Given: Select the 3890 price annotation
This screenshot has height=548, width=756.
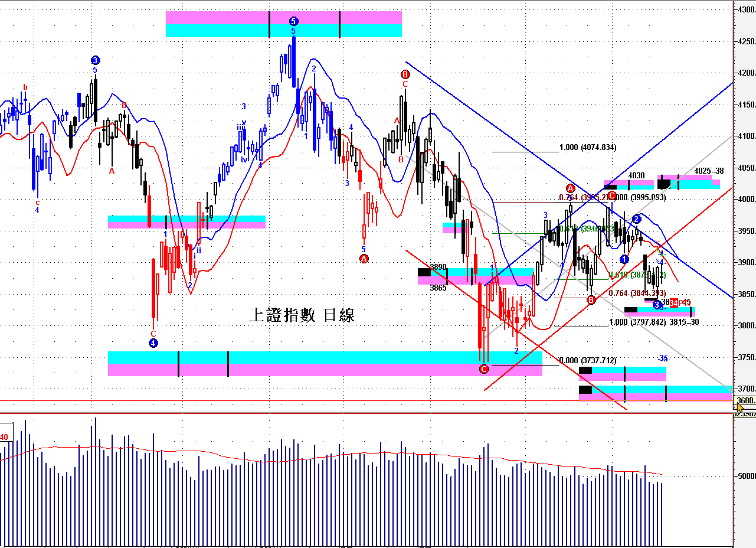Looking at the screenshot, I should [438, 267].
